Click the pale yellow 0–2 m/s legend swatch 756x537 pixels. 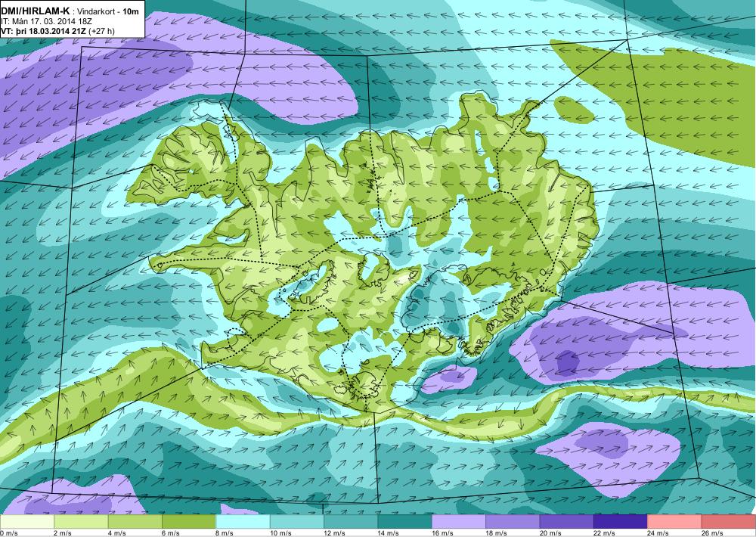click(x=27, y=521)
